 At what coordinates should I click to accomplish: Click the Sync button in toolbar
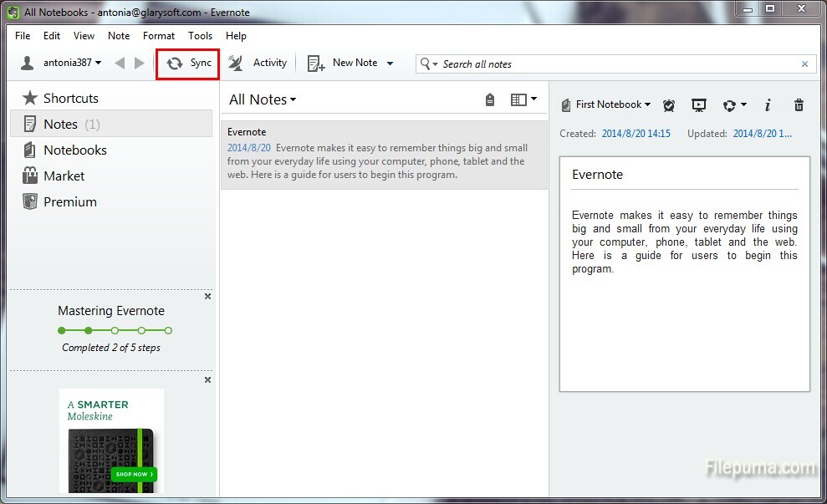pyautogui.click(x=188, y=64)
